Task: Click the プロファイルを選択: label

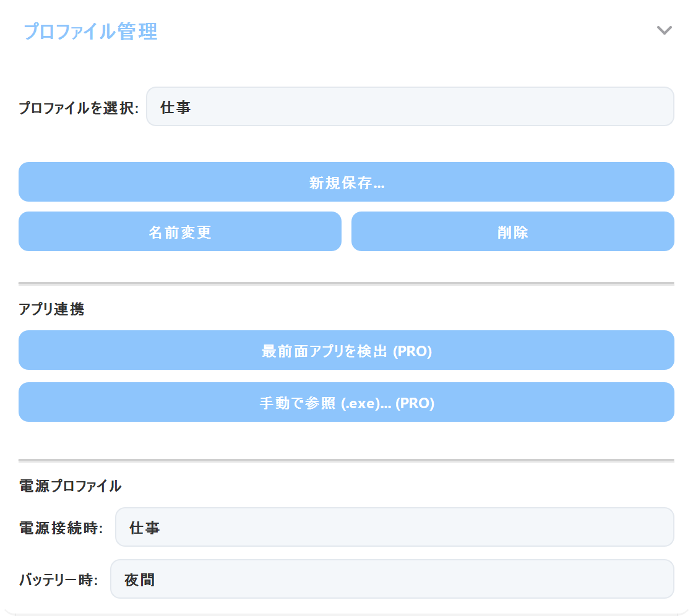Action: point(79,108)
